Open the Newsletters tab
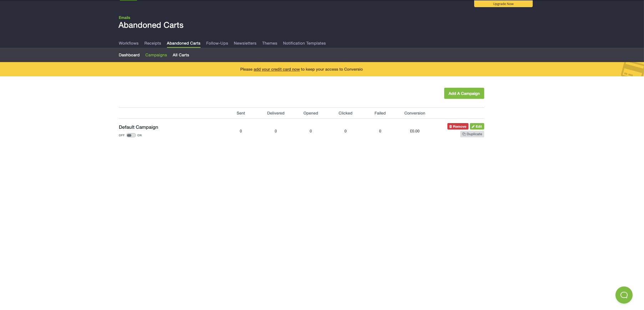The width and height of the screenshot is (644, 310). pos(245,43)
